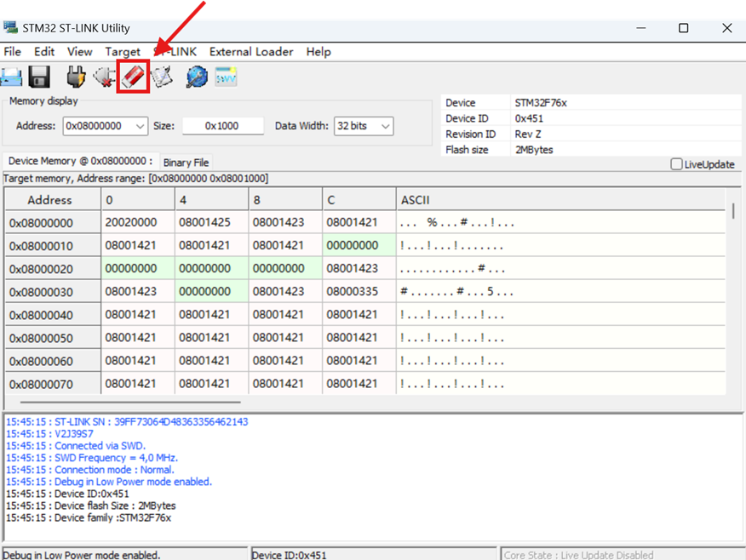
Task: Click inside the Size input field
Action: click(222, 125)
